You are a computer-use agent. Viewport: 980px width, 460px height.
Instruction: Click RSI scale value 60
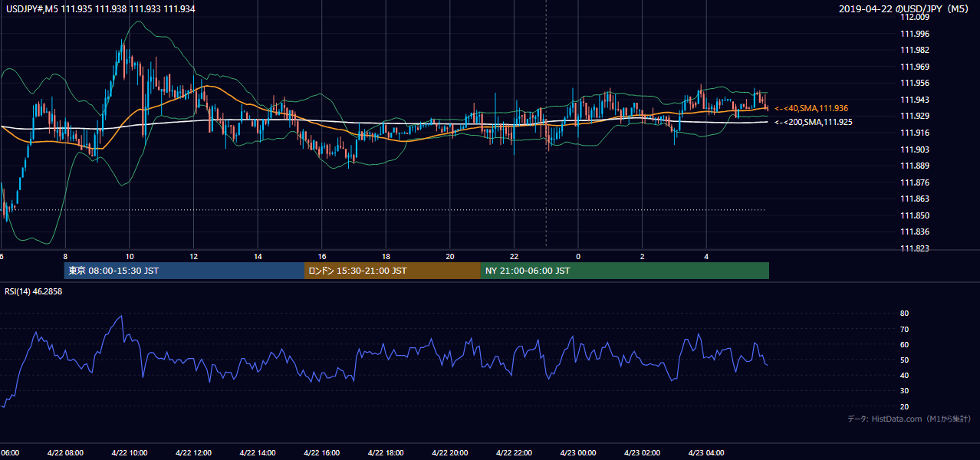click(x=905, y=344)
